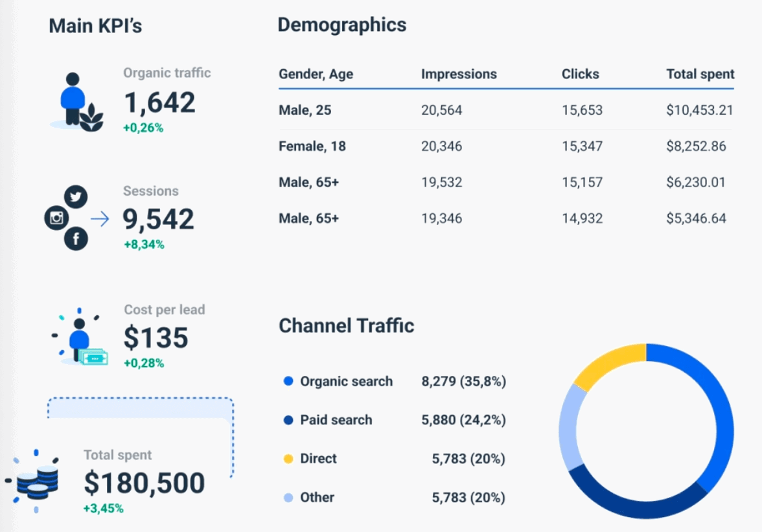The width and height of the screenshot is (762, 532).
Task: Click the Sessions label
Action: pos(150,191)
